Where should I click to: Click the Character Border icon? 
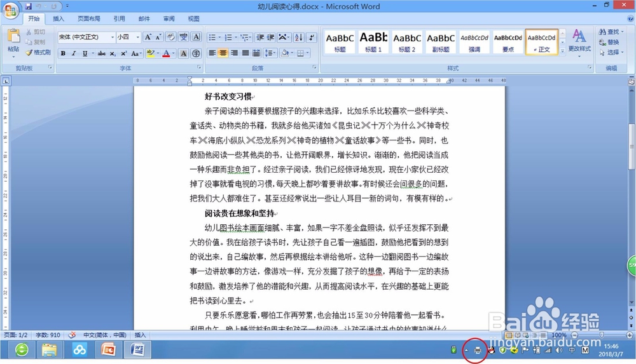(197, 37)
